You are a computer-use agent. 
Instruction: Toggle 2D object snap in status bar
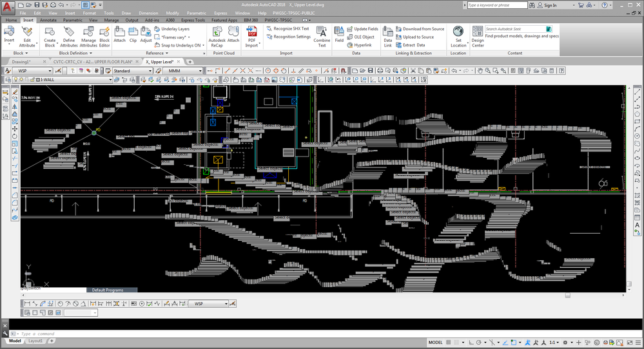513,343
